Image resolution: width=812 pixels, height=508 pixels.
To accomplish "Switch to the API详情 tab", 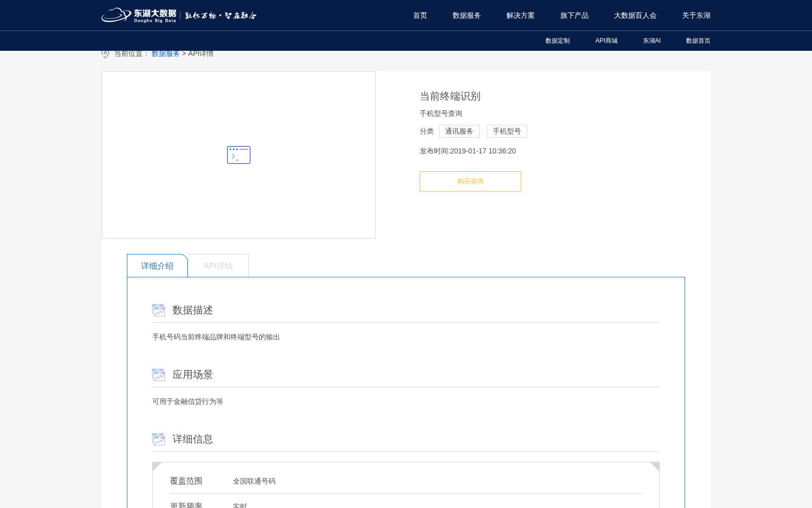I will [218, 266].
